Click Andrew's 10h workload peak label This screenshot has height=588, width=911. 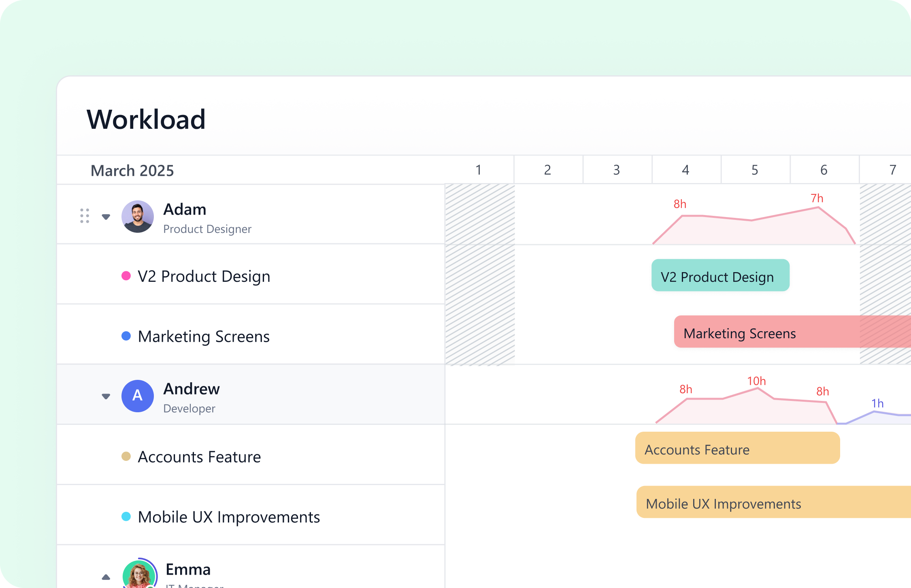(756, 381)
